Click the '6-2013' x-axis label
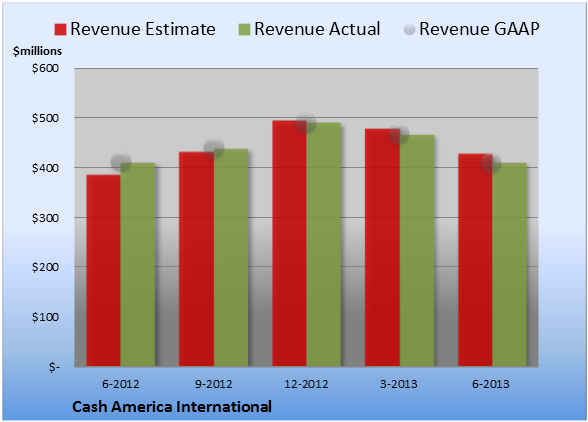This screenshot has height=422, width=588. click(491, 384)
